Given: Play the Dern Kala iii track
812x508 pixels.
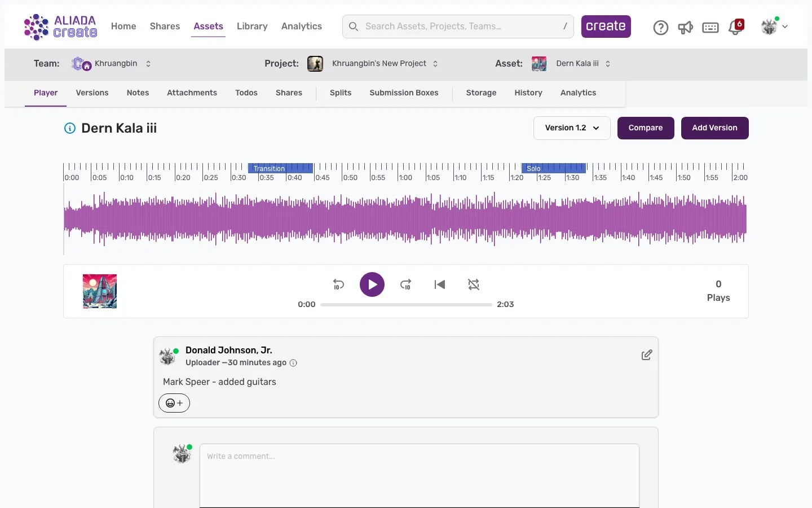Looking at the screenshot, I should [x=372, y=284].
